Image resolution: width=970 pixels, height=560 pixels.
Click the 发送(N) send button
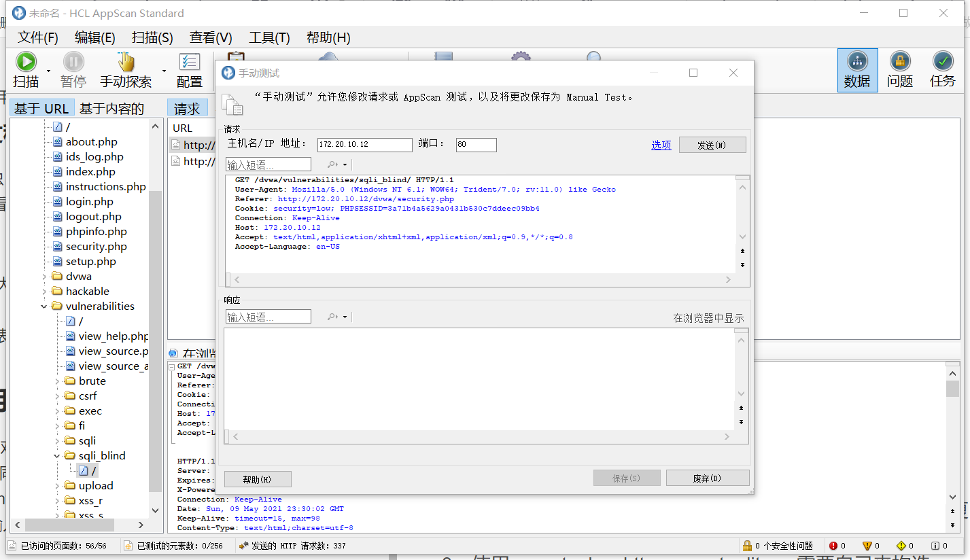[712, 145]
